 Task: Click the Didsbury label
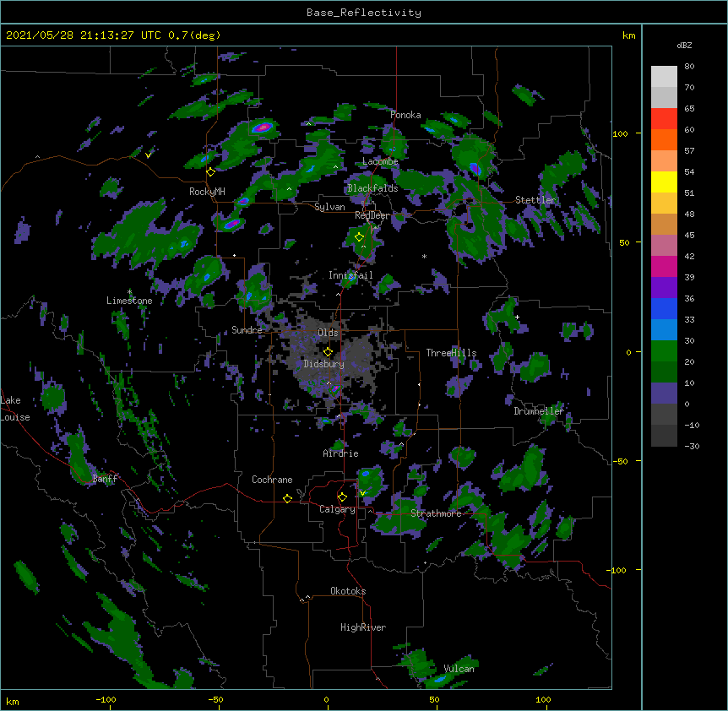point(324,364)
